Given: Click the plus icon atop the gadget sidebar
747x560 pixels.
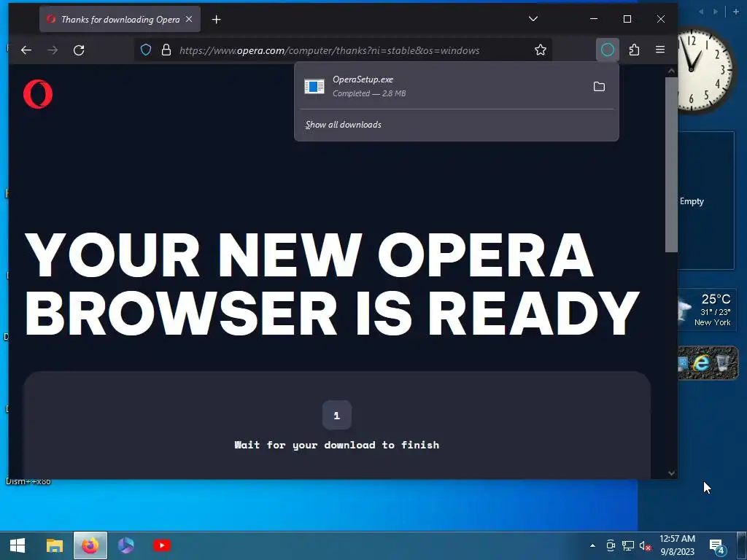Looking at the screenshot, I should pyautogui.click(x=735, y=12).
